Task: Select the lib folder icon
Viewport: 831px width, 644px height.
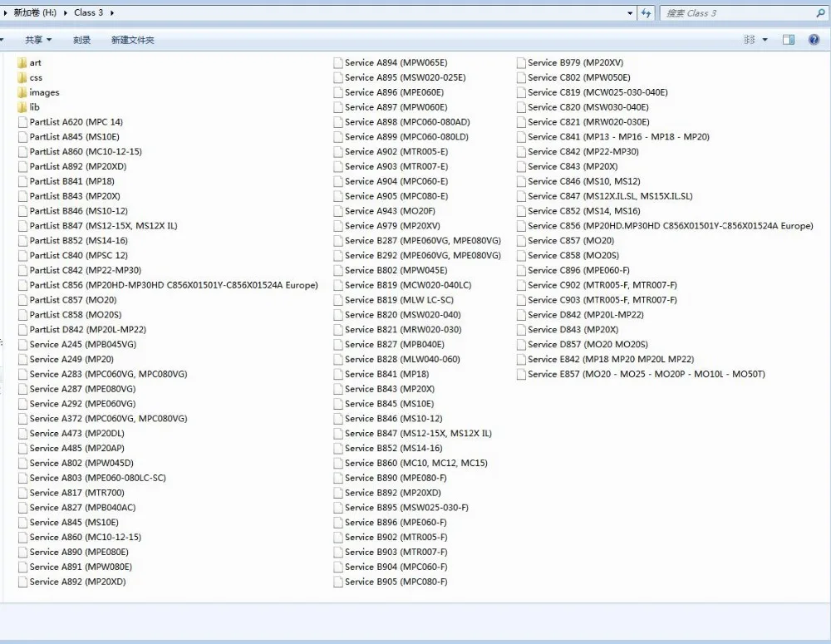Action: [22, 107]
